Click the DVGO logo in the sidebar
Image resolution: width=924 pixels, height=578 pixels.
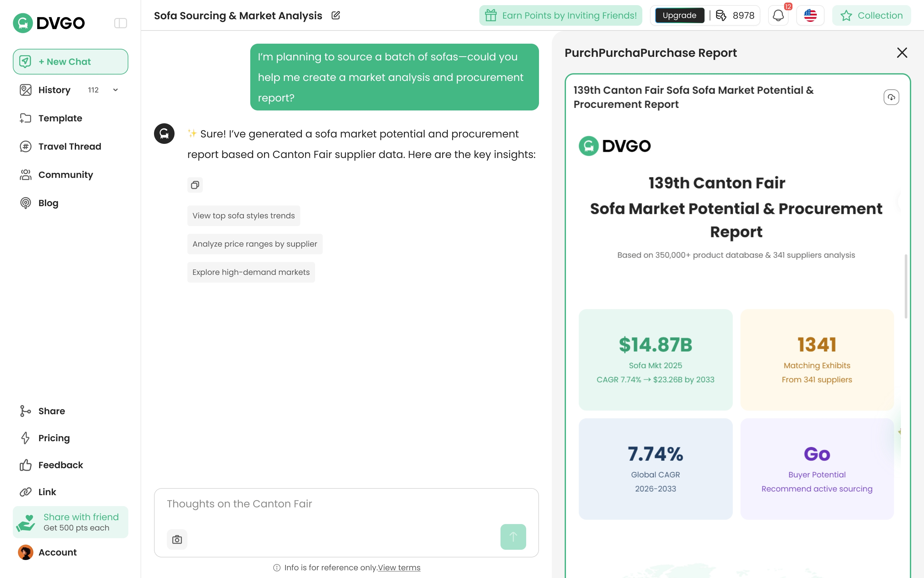tap(49, 23)
